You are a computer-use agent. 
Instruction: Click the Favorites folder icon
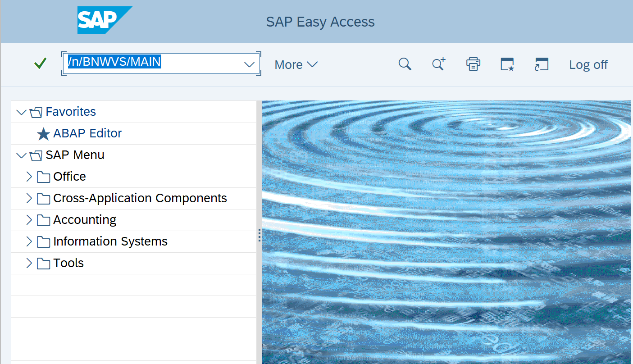click(36, 111)
